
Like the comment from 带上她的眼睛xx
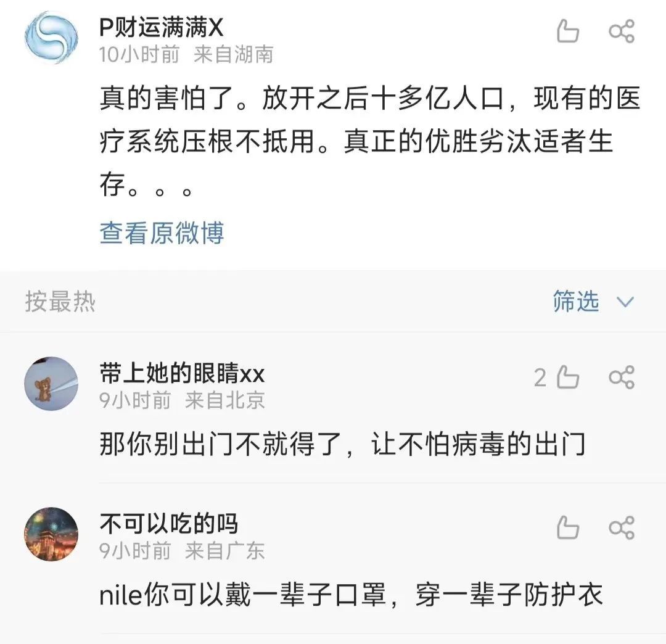(x=567, y=378)
